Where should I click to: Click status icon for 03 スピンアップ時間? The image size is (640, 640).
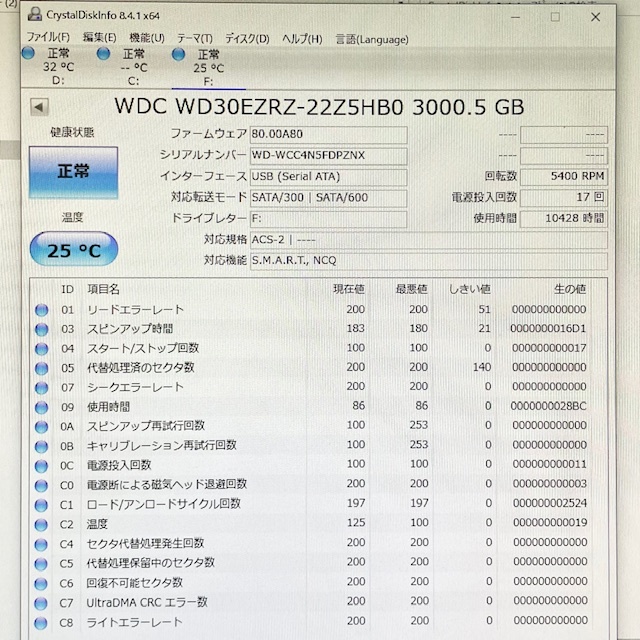[x=41, y=329]
